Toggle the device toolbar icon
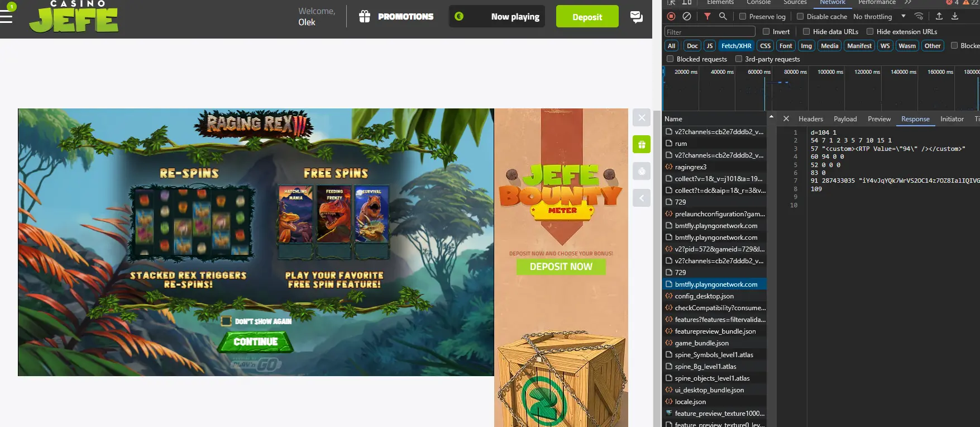980x427 pixels. pos(687,2)
